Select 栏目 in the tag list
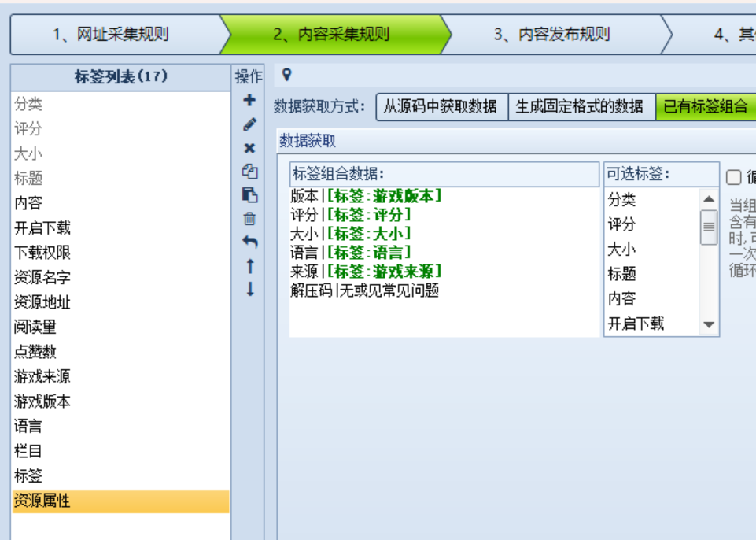This screenshot has height=540, width=756. (x=120, y=451)
